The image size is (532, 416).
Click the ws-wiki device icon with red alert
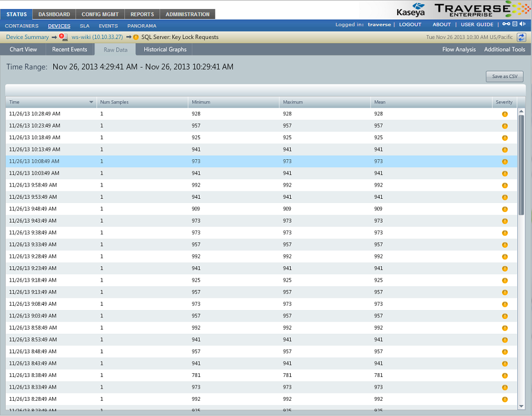point(63,37)
